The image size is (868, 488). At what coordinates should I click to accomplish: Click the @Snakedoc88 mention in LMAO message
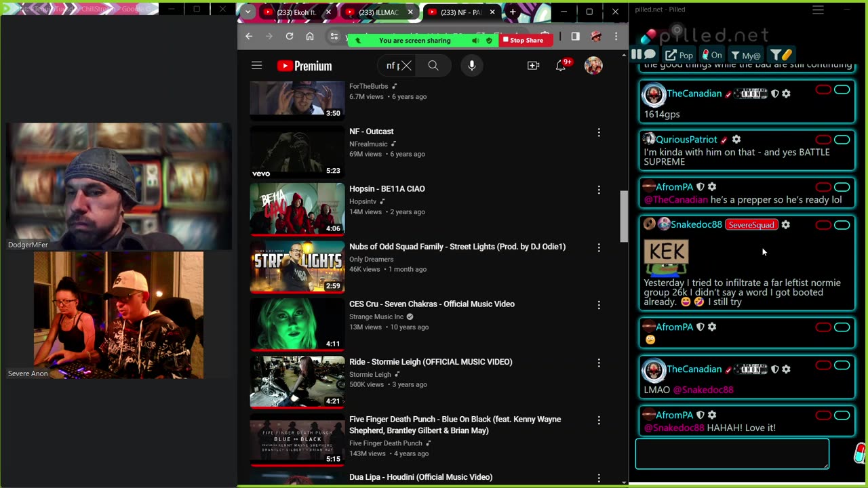point(703,390)
